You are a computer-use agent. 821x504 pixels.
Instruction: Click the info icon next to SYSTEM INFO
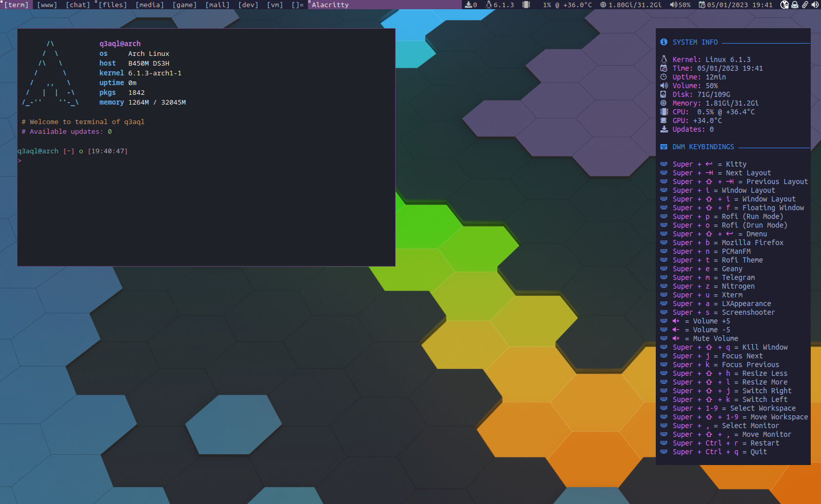click(664, 42)
